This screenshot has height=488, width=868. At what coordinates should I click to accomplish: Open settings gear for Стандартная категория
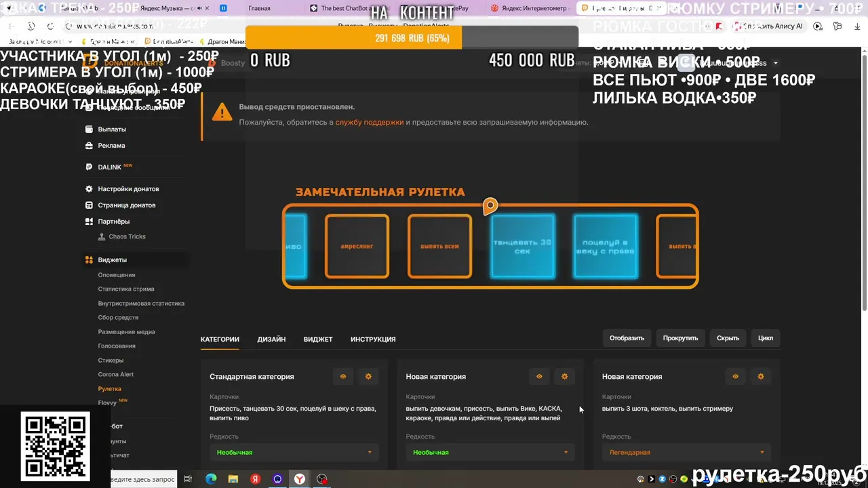coord(368,376)
